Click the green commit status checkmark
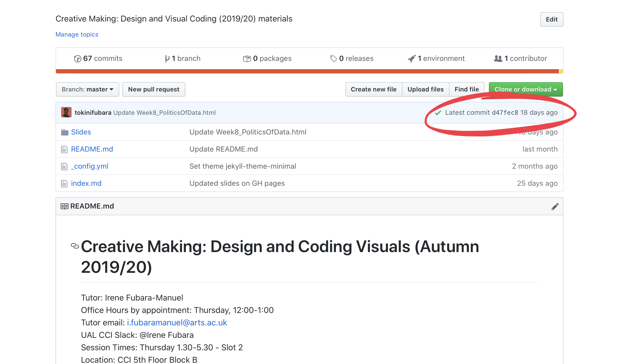619x364 pixels. coord(438,113)
